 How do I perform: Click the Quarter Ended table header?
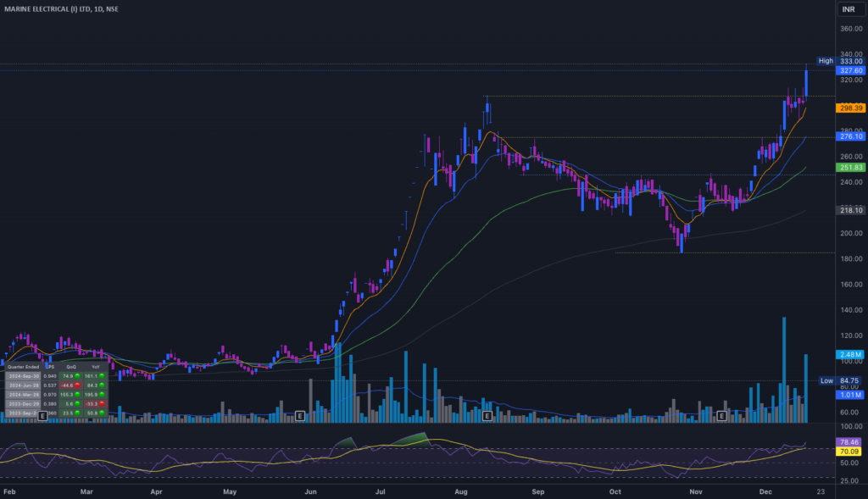pyautogui.click(x=22, y=366)
